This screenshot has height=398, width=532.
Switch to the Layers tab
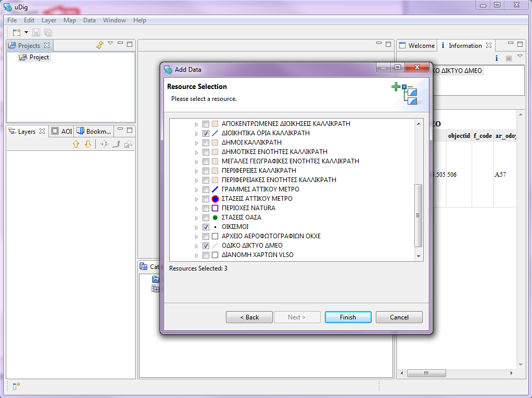click(x=27, y=131)
